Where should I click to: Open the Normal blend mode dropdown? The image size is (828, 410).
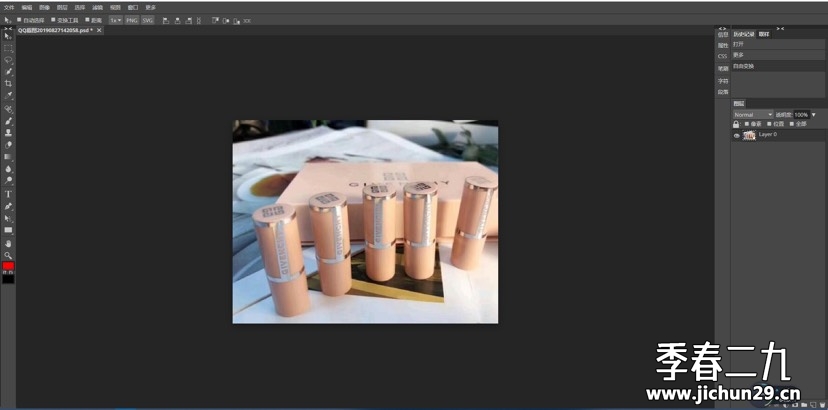click(753, 115)
